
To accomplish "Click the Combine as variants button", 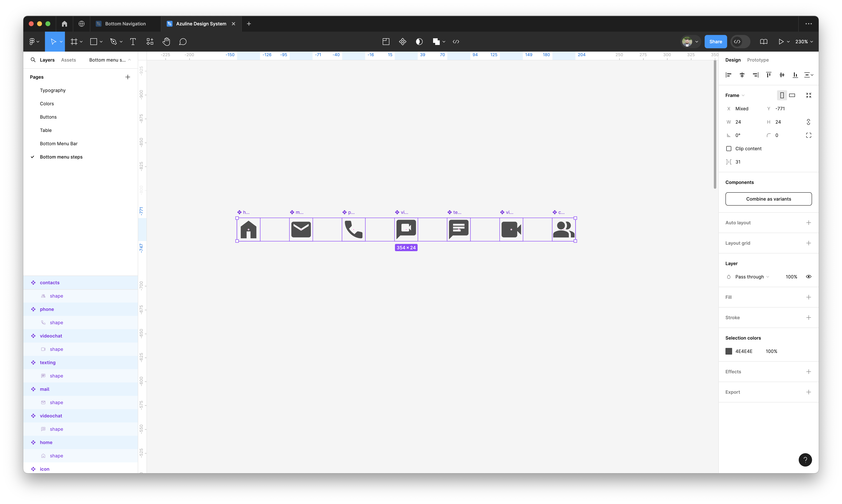I will click(768, 199).
